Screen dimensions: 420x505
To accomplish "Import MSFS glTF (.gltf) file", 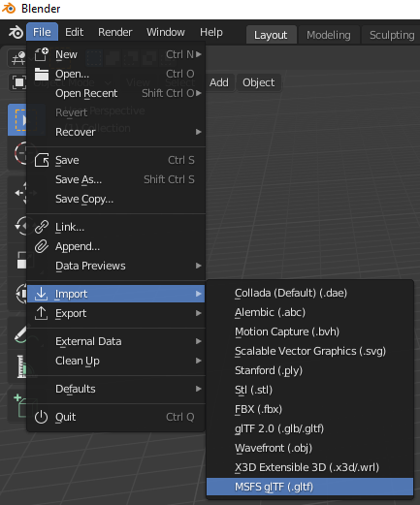I will [309, 487].
